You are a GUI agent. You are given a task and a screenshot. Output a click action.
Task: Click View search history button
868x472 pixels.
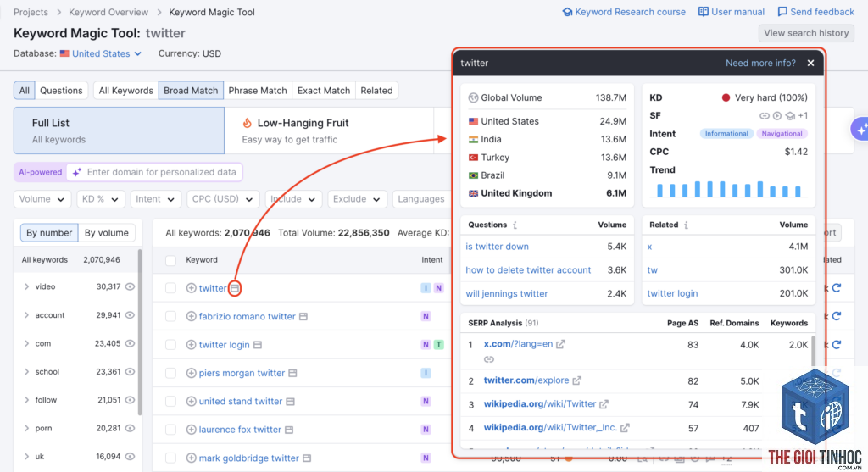(x=806, y=33)
